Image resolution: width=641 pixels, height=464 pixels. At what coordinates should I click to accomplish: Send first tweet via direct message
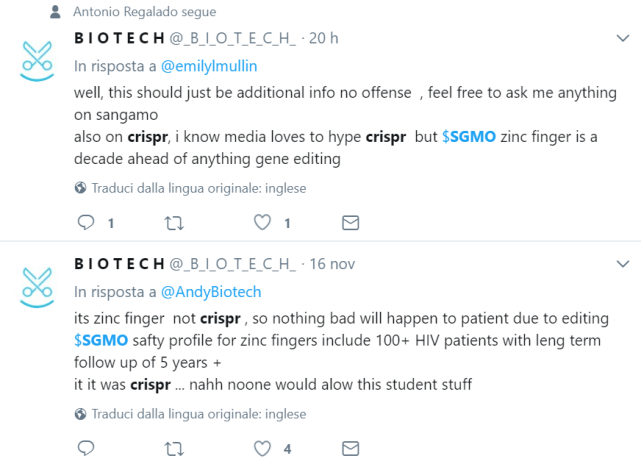tap(350, 222)
